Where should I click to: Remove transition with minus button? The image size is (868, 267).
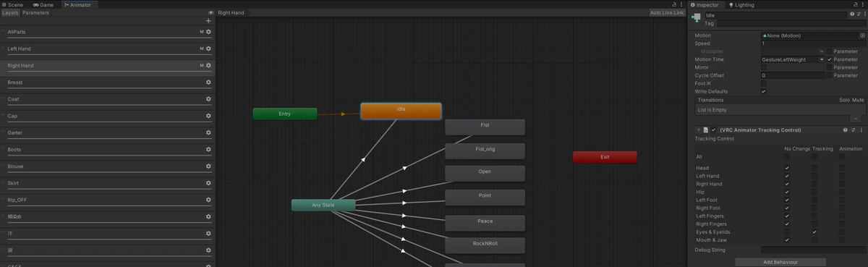point(856,119)
